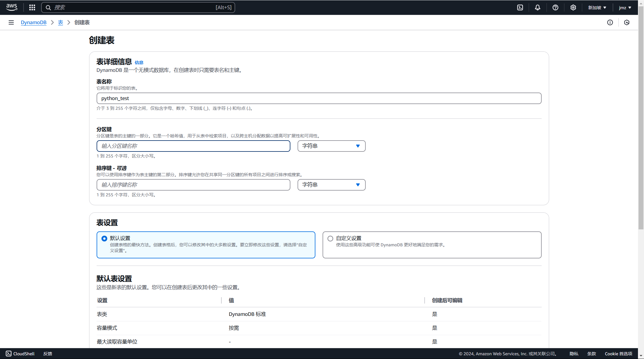The width and height of the screenshot is (644, 359).
Task: Focus the top search field
Action: coord(138,7)
